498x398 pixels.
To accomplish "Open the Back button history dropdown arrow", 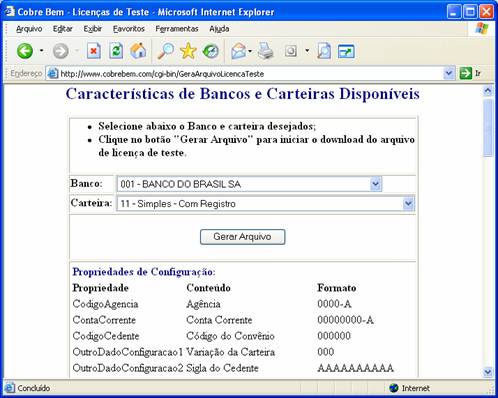I will click(x=41, y=51).
